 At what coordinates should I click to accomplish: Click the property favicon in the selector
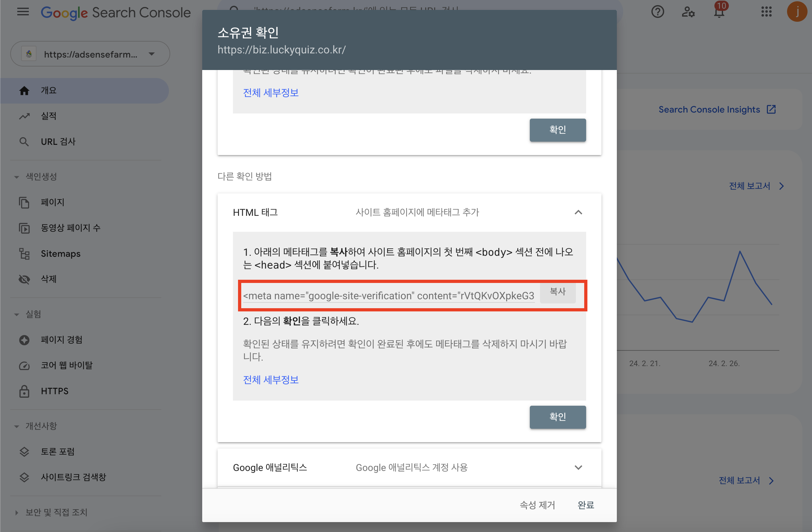[x=29, y=54]
